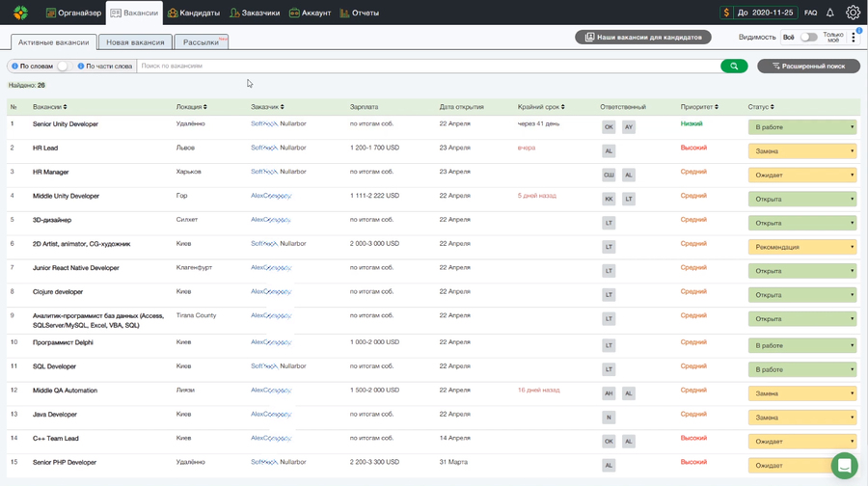The height and width of the screenshot is (486, 868).
Task: Sort table by Крайний срок column
Action: [541, 107]
